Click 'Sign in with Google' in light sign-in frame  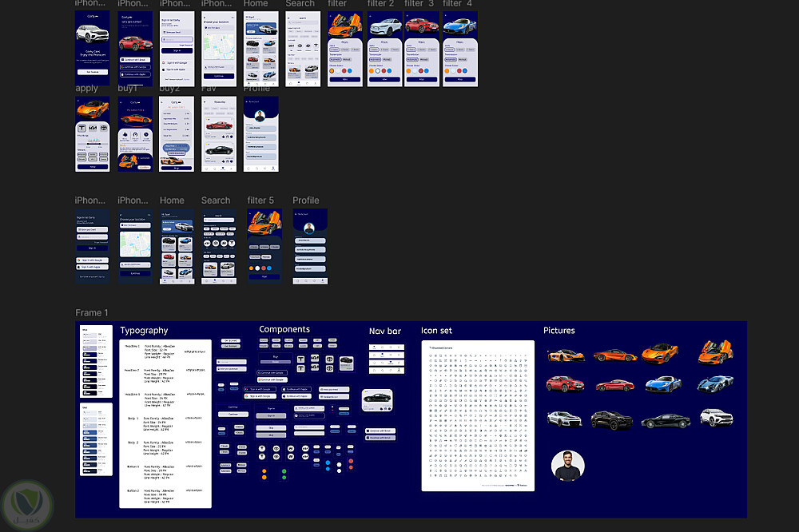coord(177,62)
